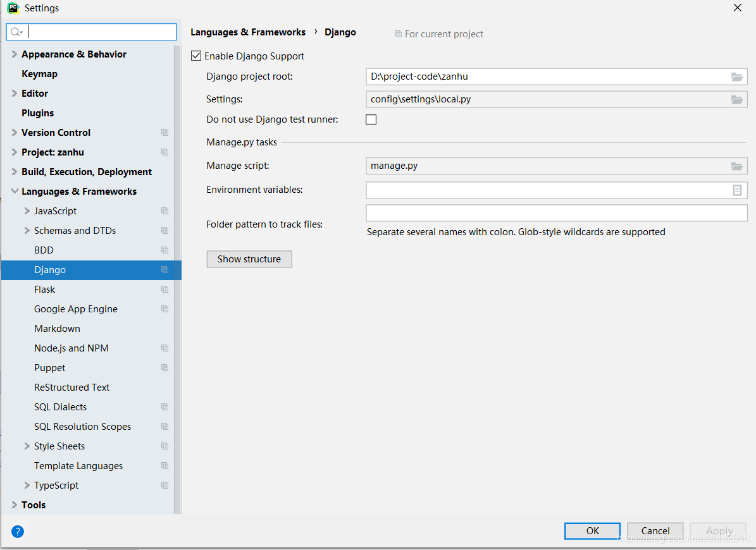The width and height of the screenshot is (756, 550).
Task: Select Markdown in the settings tree
Action: coord(57,329)
